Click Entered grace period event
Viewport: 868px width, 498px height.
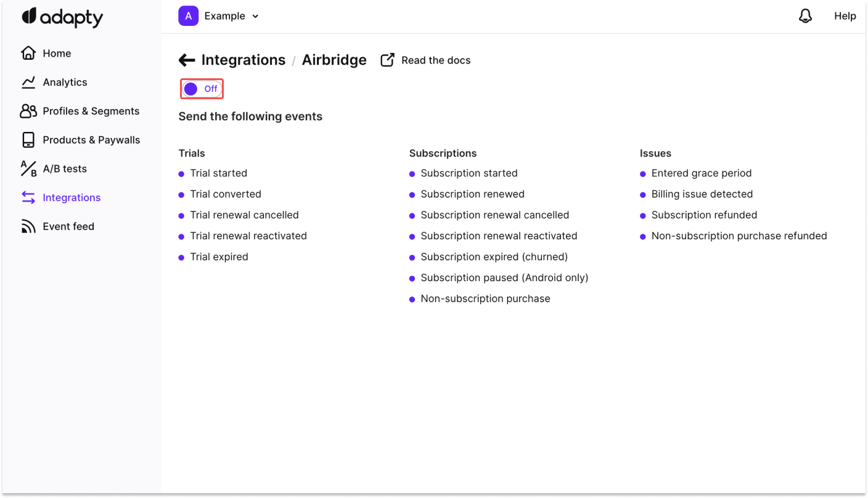pyautogui.click(x=702, y=173)
